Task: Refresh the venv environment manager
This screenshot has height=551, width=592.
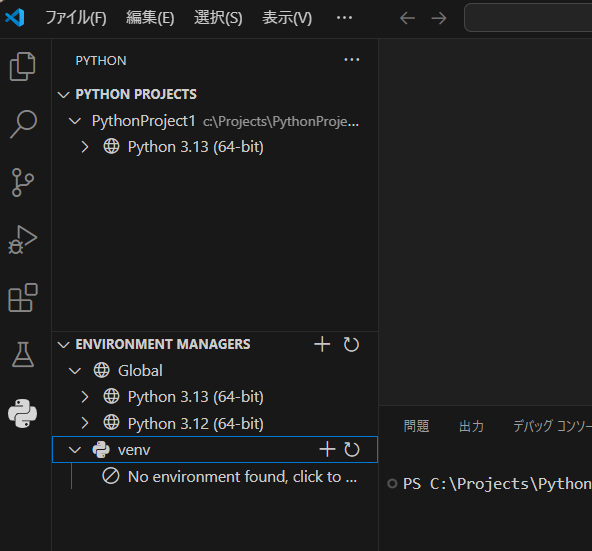Action: pos(352,449)
